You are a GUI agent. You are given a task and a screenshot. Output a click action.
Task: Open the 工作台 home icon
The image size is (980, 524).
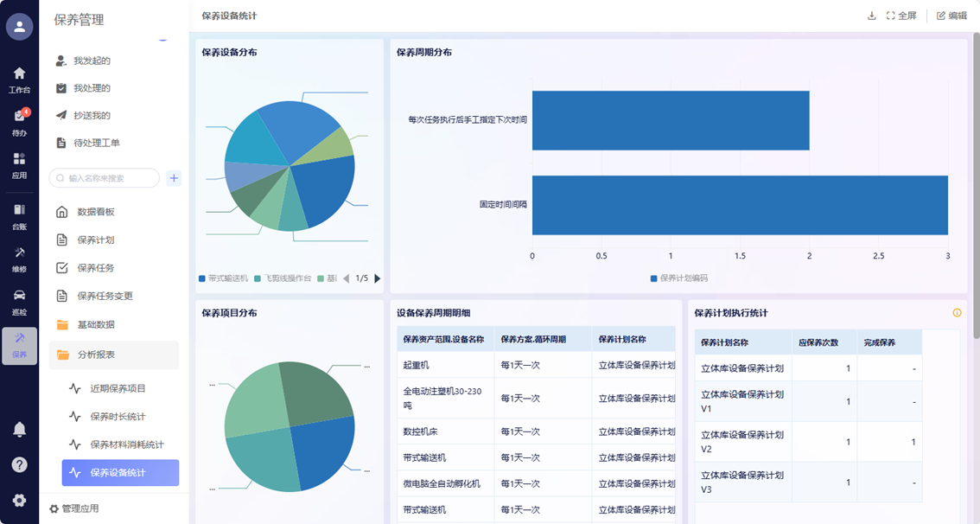click(19, 79)
